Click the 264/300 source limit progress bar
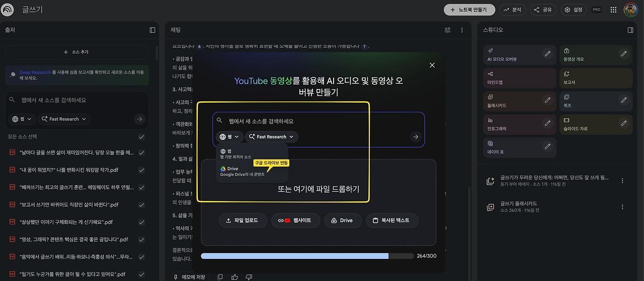Image resolution: width=644 pixels, height=281 pixels. point(307,256)
